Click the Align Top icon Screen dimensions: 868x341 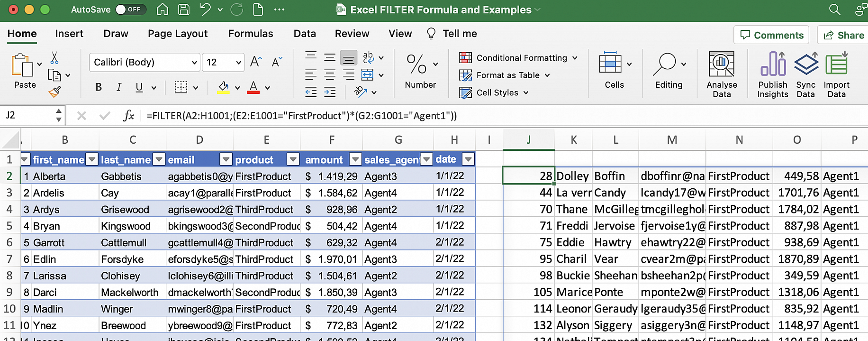coord(311,55)
